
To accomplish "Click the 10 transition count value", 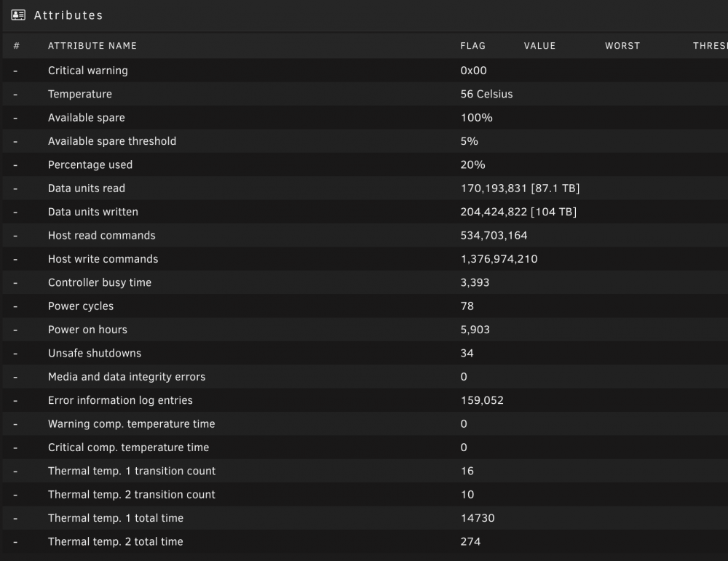I will pos(467,495).
